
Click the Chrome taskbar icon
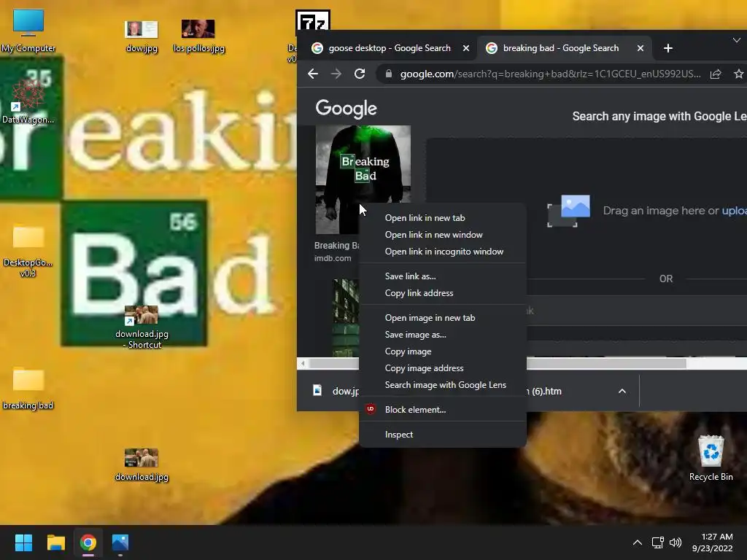point(88,542)
